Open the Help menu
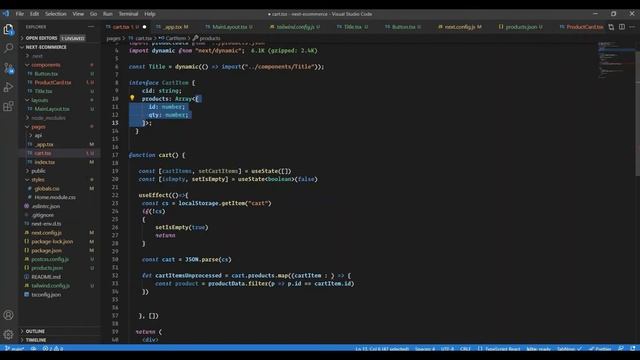This screenshot has width=640, height=360. 150,14
